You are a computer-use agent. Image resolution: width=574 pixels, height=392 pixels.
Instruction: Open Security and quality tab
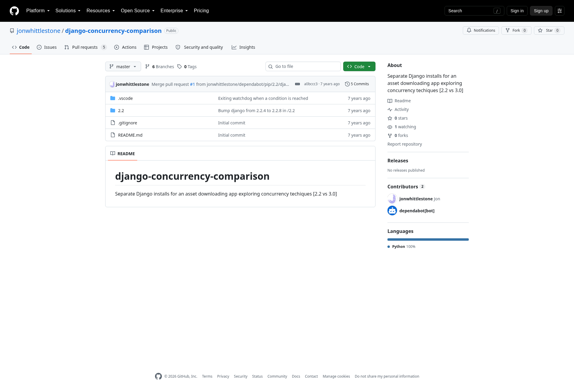coord(199,47)
